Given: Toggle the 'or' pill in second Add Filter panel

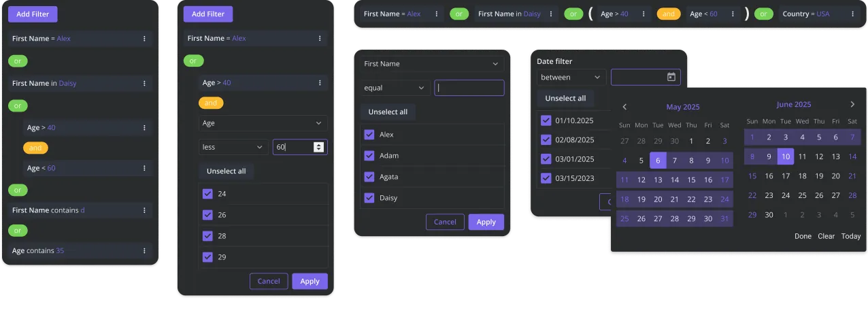Looking at the screenshot, I should coord(193,61).
